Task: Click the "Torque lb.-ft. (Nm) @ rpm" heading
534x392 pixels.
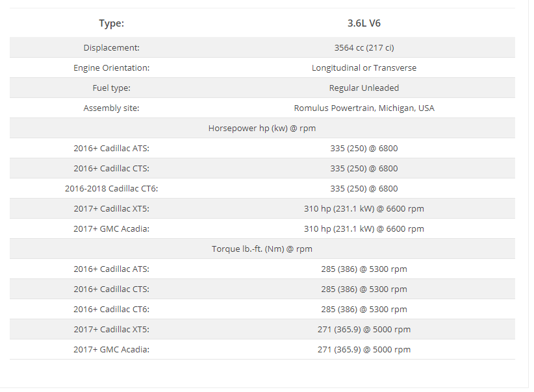Action: point(262,249)
